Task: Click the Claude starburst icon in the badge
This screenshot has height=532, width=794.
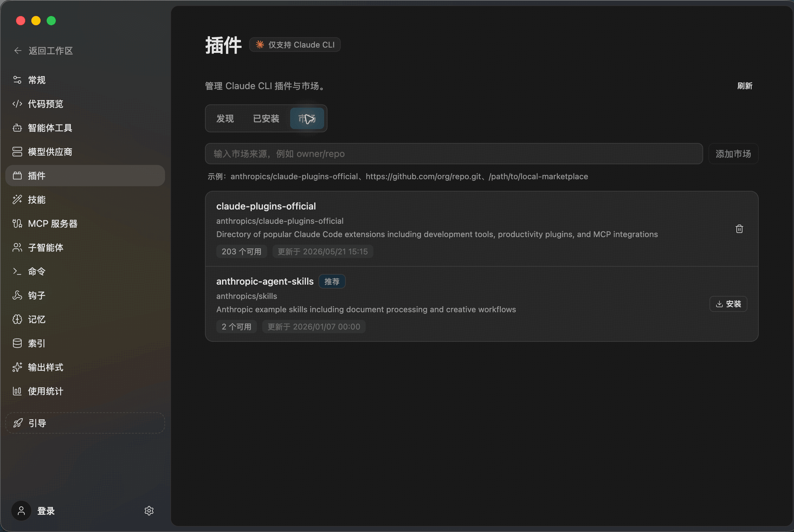Action: 260,45
